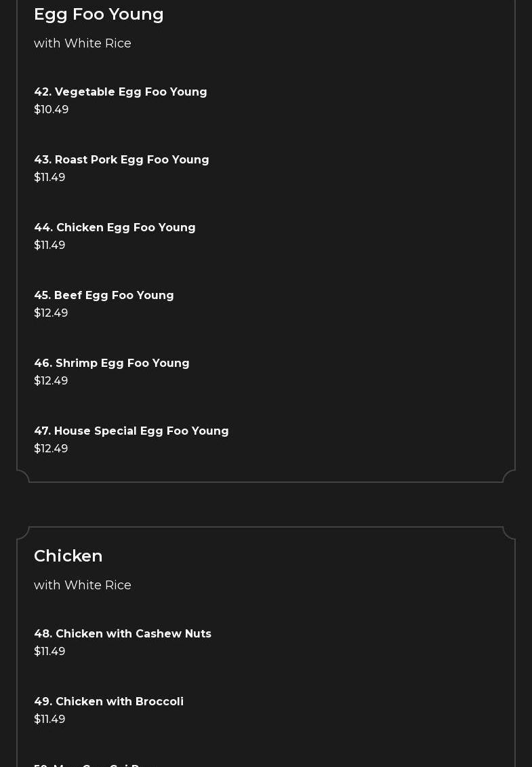Click "with White Rice" under Egg Foo Young
The width and height of the screenshot is (532, 767).
[x=83, y=43]
